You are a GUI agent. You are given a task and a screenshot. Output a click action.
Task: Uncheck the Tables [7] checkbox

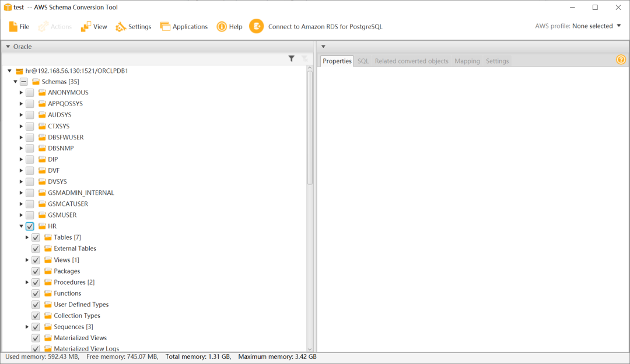pyautogui.click(x=36, y=237)
